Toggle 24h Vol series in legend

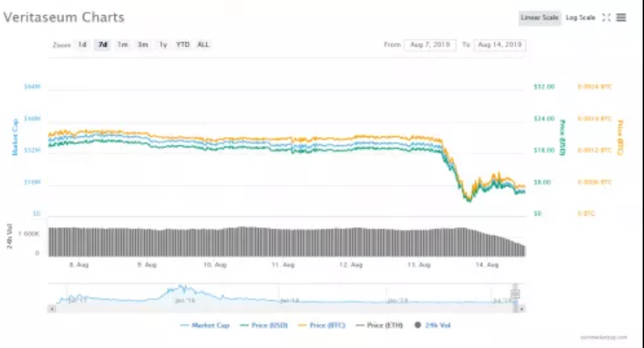tap(432, 325)
